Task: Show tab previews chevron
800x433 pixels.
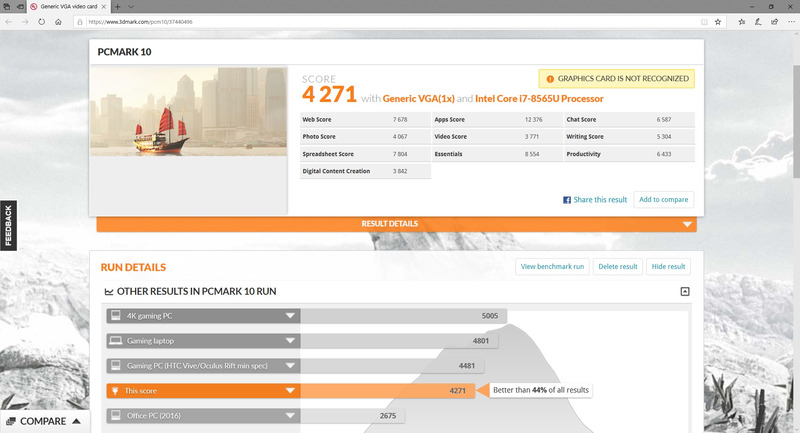Action: (131, 7)
